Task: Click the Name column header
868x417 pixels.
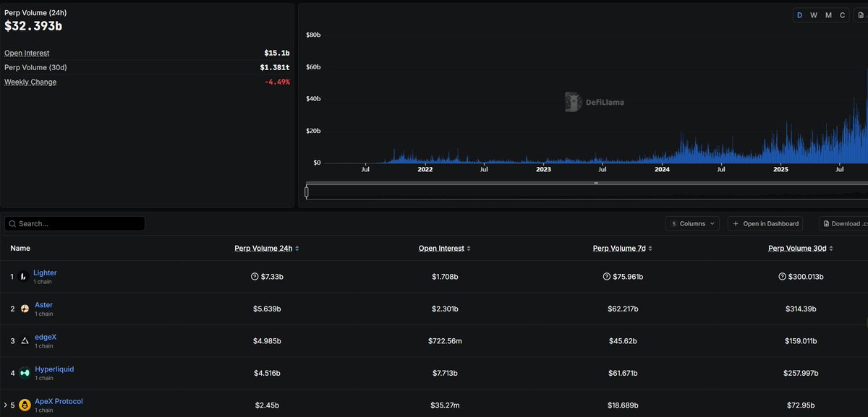Action: pos(20,249)
